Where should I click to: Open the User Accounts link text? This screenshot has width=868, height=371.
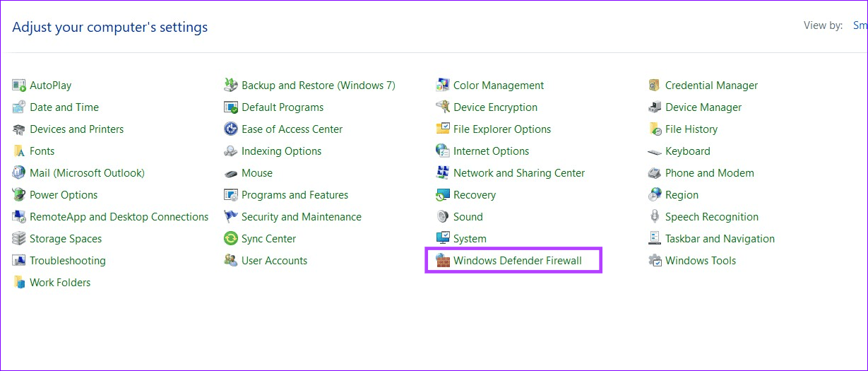[x=274, y=261]
